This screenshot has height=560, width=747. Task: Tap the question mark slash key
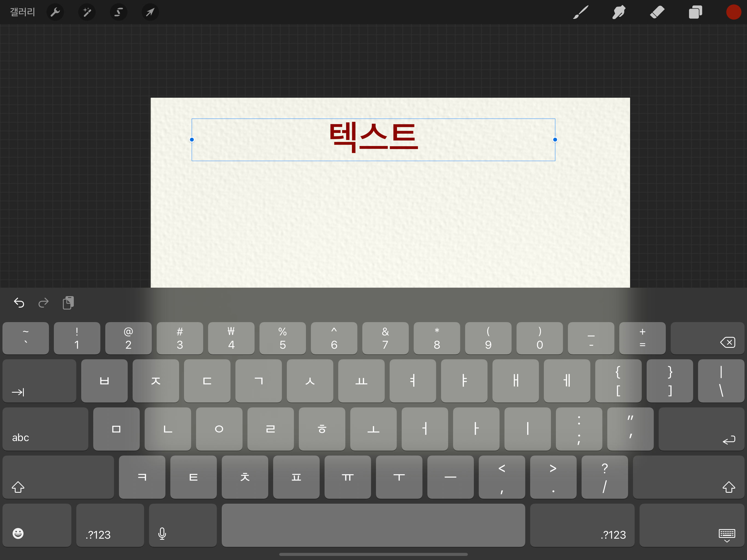(x=605, y=477)
